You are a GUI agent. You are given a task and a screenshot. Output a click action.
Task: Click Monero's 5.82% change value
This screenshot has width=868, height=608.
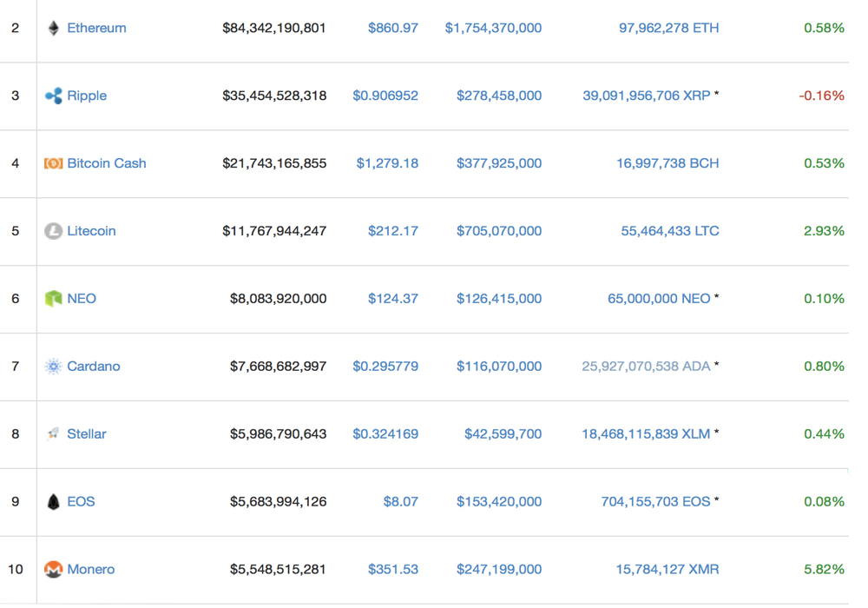tap(825, 569)
